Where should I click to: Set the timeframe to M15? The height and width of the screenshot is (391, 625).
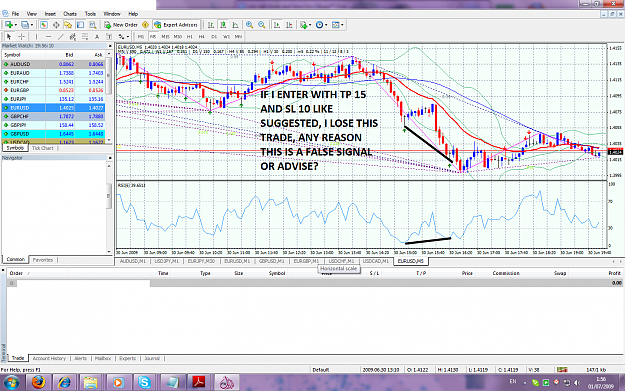tap(165, 37)
